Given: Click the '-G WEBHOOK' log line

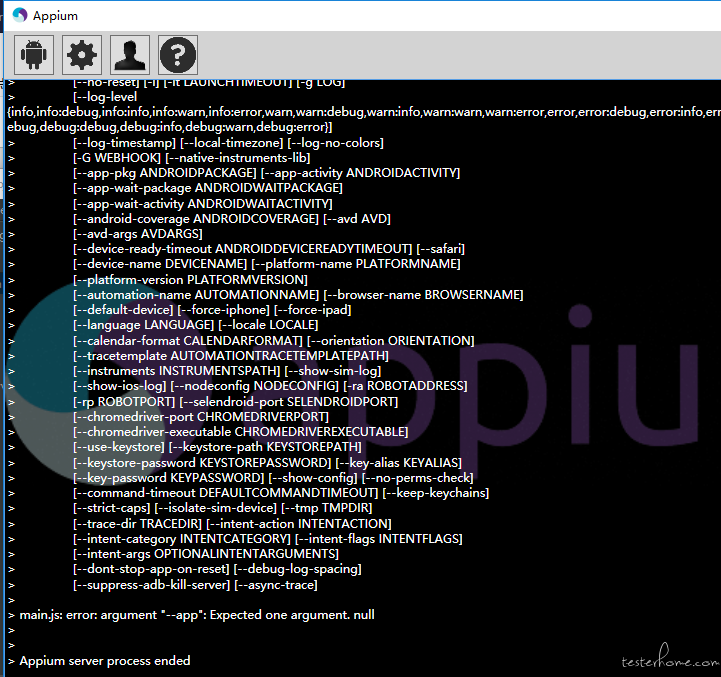Looking at the screenshot, I should pos(191,158).
